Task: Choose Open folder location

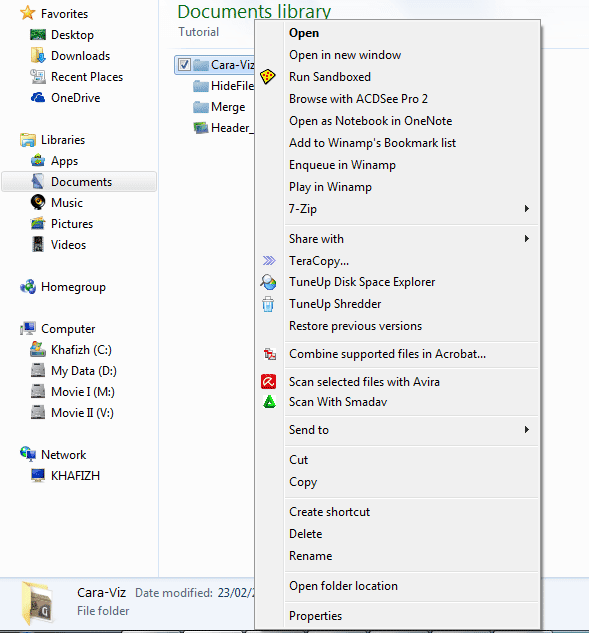Action: pyautogui.click(x=343, y=586)
